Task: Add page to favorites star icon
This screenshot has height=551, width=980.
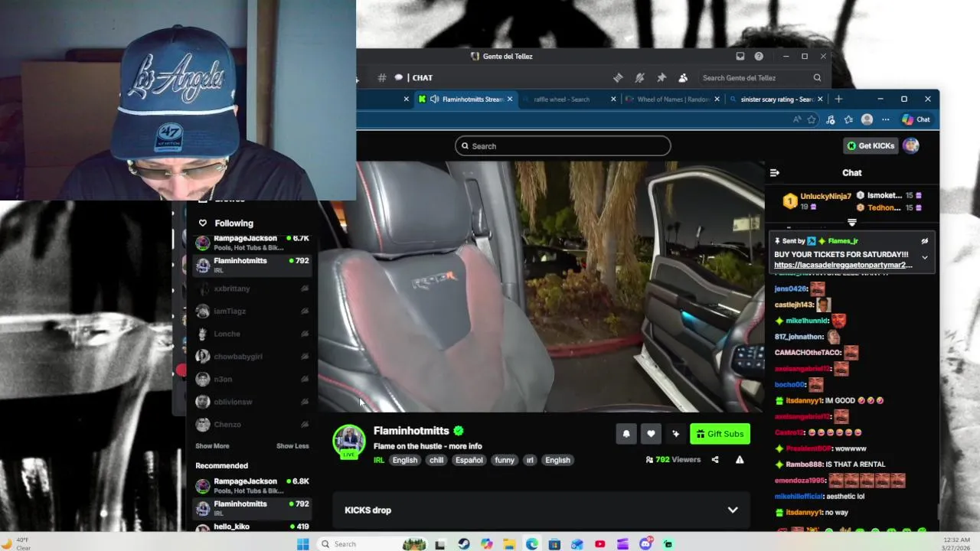Action: click(x=812, y=119)
